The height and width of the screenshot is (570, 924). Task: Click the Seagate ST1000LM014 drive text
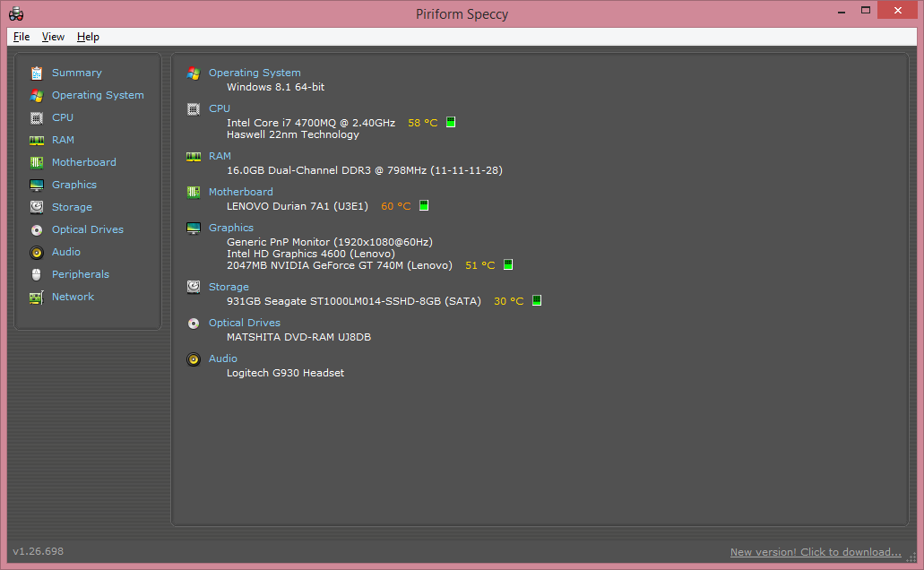(352, 300)
